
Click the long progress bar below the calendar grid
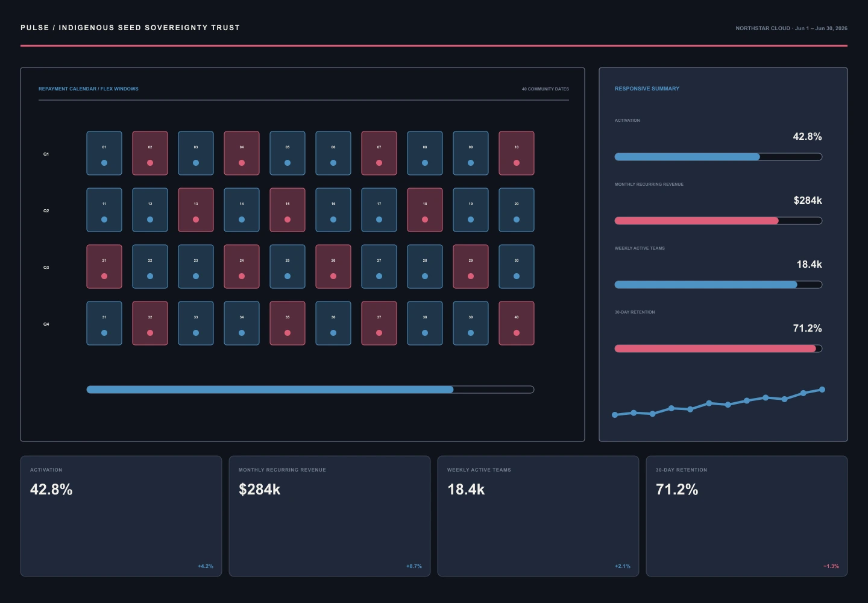(x=310, y=390)
